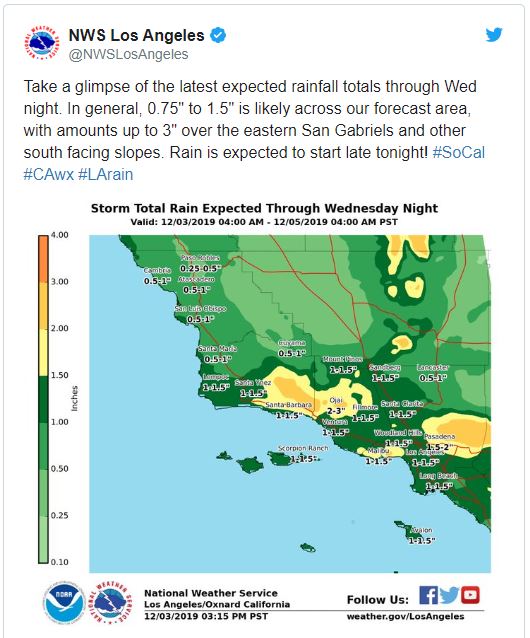Click the Santa Barbara 1-1.5" label
Viewport: 530px width, 638px height.
tap(289, 410)
